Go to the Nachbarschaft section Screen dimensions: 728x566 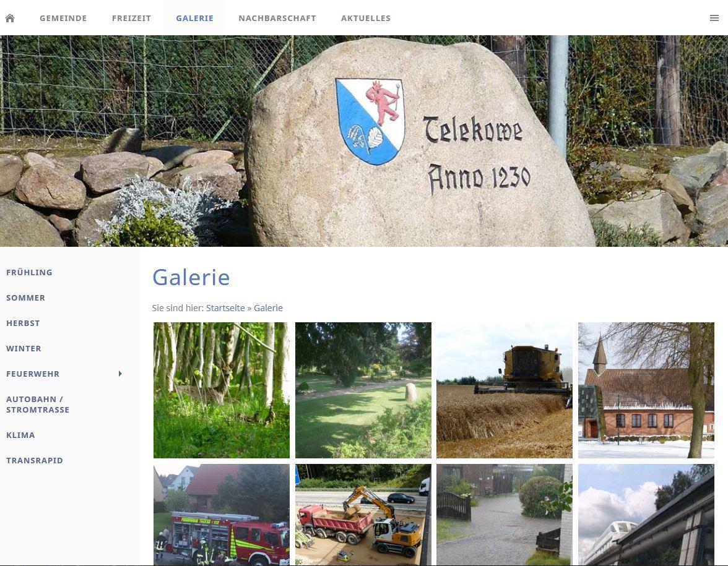[277, 18]
